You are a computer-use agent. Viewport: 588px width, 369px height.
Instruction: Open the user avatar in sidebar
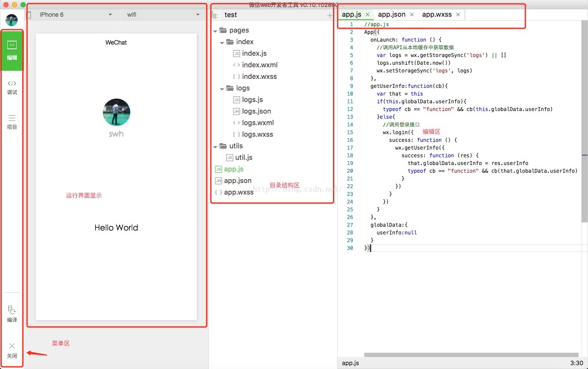coord(12,20)
